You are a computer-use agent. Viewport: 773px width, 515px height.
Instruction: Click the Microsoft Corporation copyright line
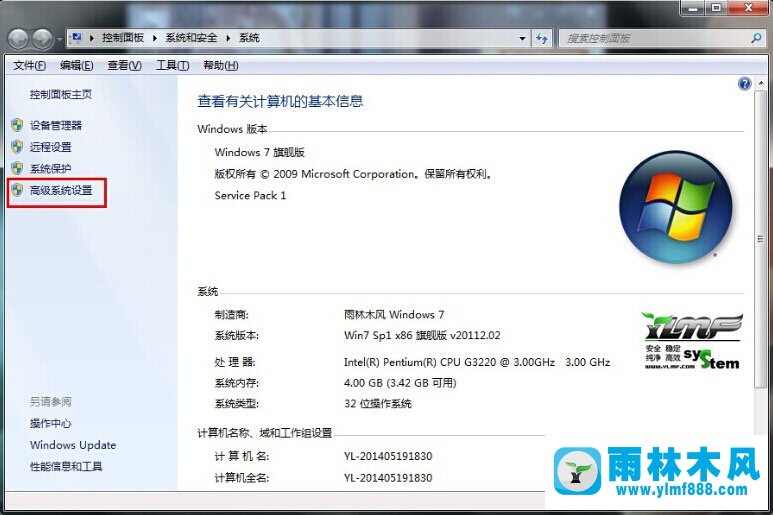coord(354,174)
